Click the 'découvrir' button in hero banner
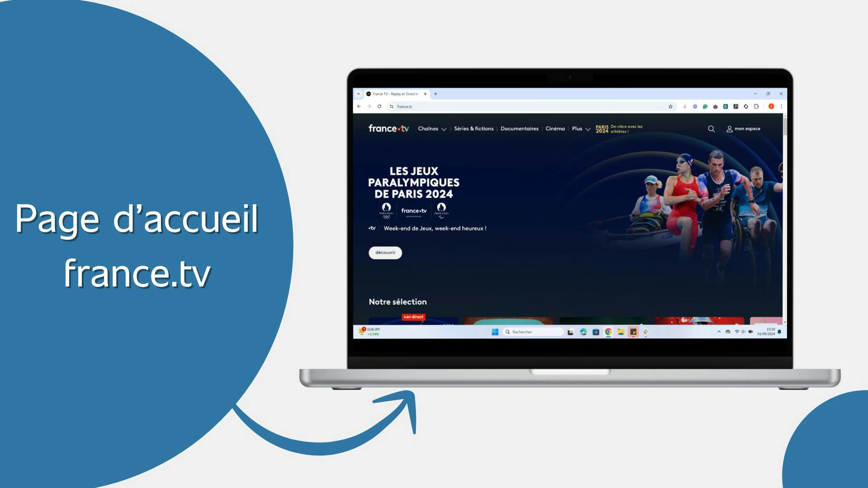The image size is (868, 488). pos(386,253)
